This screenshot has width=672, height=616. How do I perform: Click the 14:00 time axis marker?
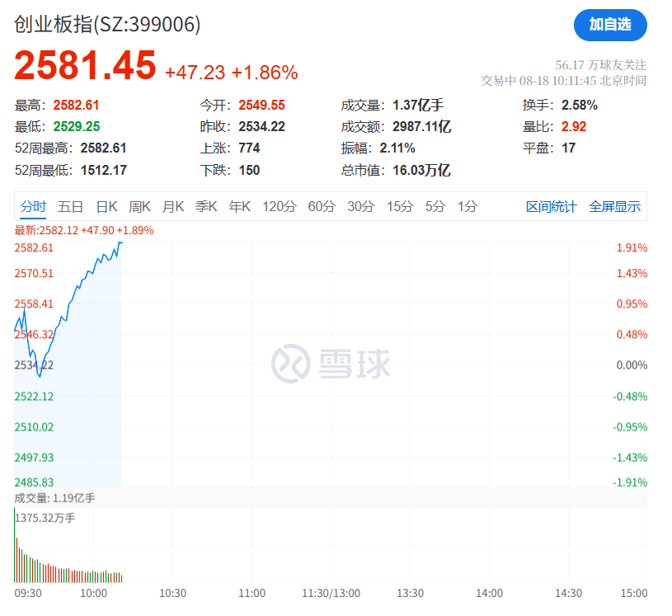point(490,593)
